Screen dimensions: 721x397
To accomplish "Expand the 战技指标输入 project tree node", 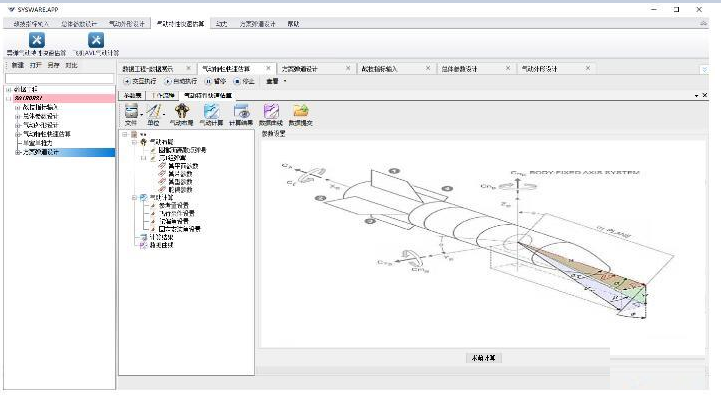I will (x=17, y=107).
